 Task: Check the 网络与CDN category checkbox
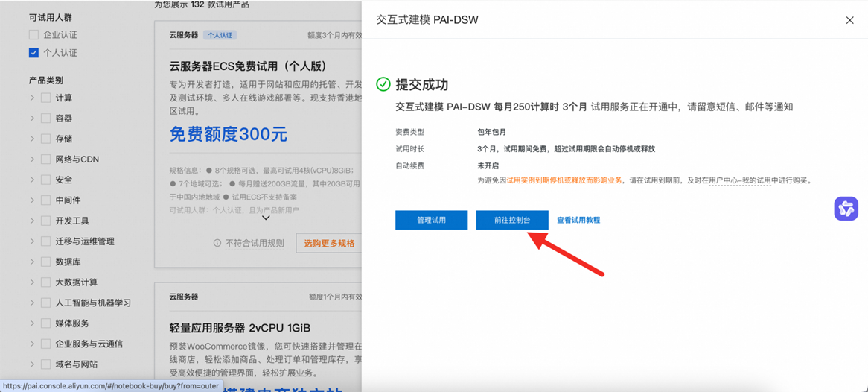pyautogui.click(x=46, y=159)
